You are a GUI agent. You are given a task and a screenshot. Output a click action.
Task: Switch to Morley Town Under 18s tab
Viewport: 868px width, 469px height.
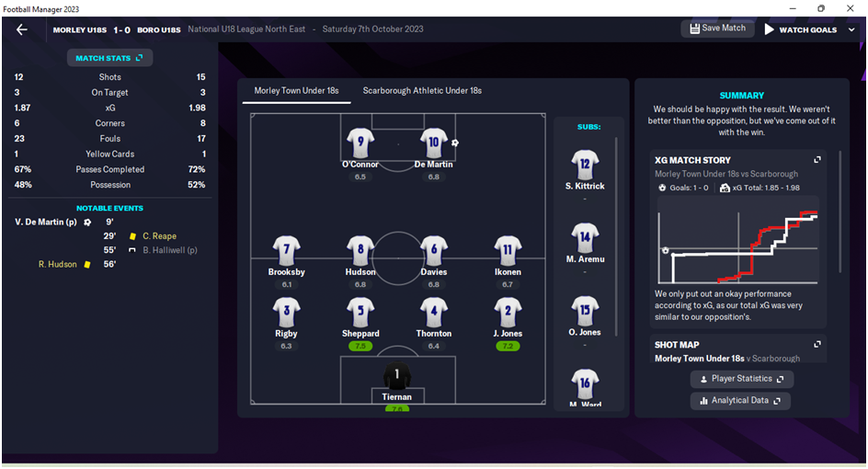(x=296, y=91)
